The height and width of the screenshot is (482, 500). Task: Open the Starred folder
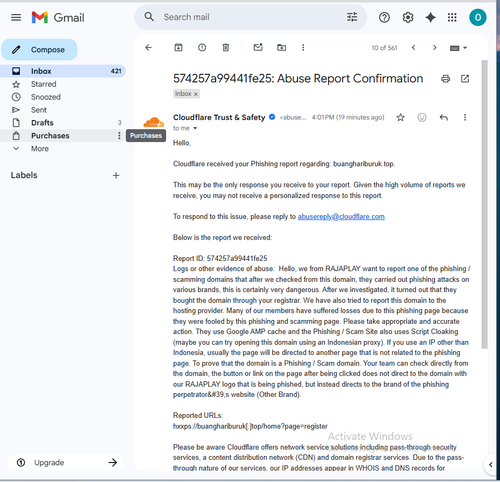63,84
